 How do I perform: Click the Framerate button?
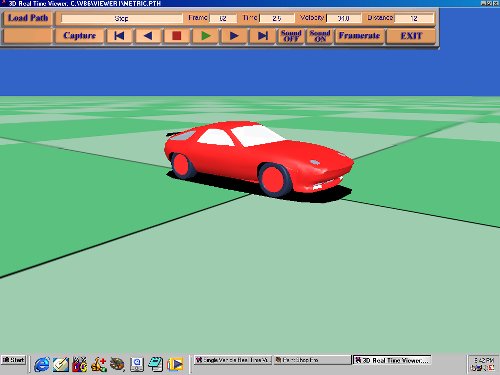pos(359,36)
